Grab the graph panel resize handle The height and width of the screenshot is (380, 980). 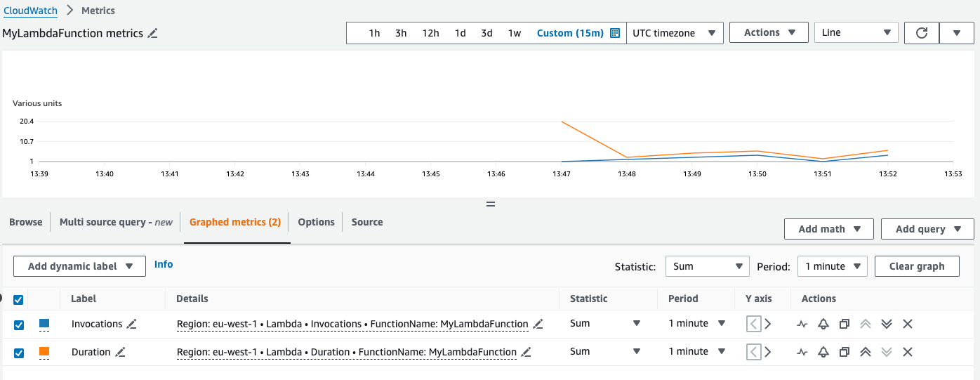coord(491,204)
